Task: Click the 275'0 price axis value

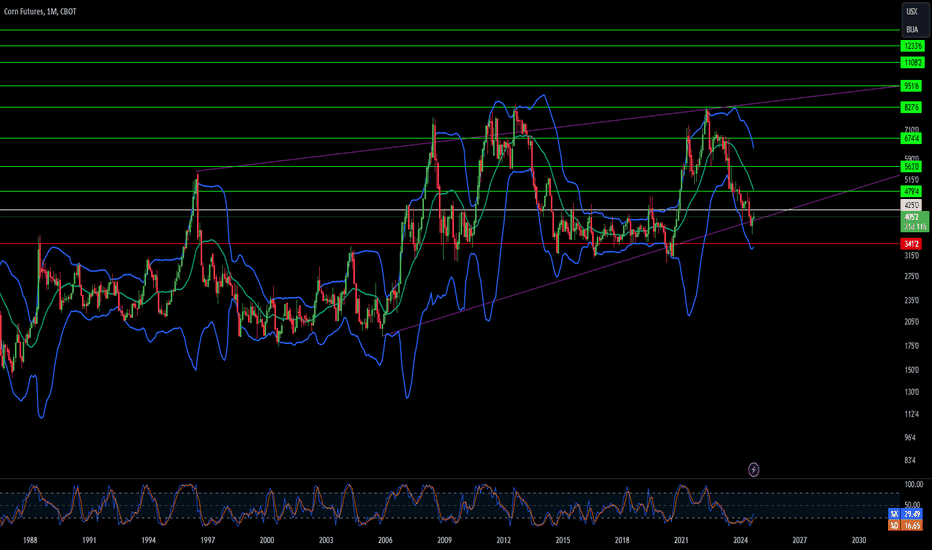Action: point(911,276)
